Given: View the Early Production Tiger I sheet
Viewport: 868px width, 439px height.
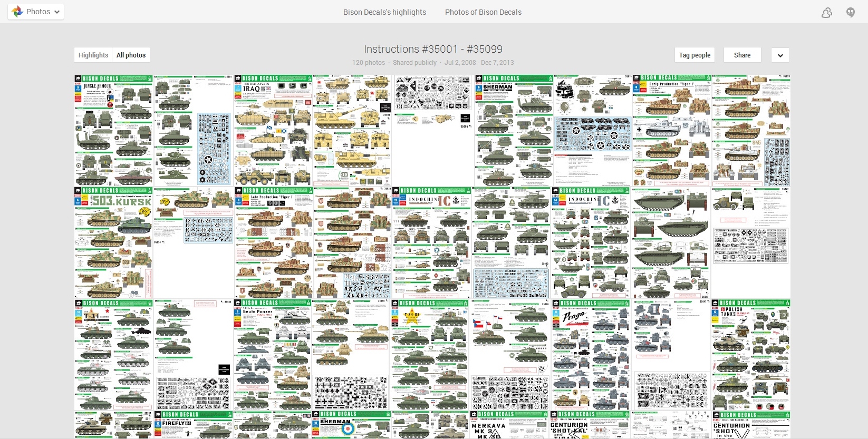Looking at the screenshot, I should tap(671, 130).
